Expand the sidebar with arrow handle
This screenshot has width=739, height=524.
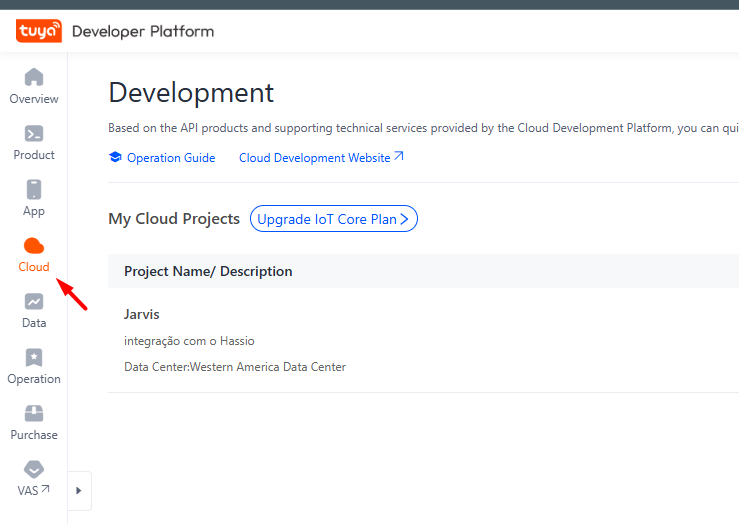(x=79, y=491)
